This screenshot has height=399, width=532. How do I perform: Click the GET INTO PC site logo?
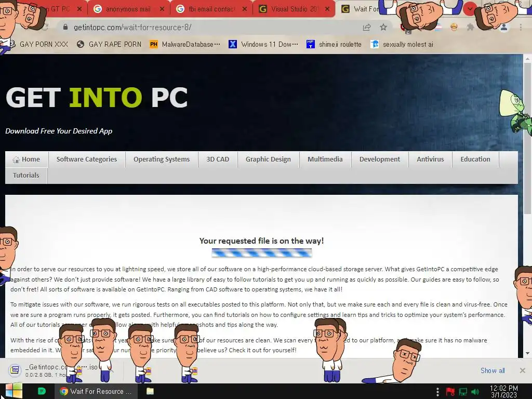point(97,98)
